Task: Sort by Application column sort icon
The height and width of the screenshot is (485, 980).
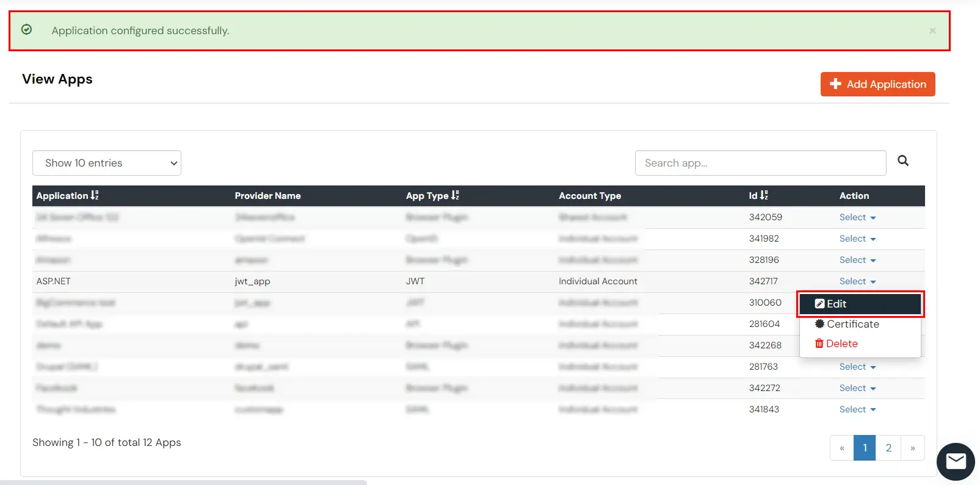Action: click(95, 195)
